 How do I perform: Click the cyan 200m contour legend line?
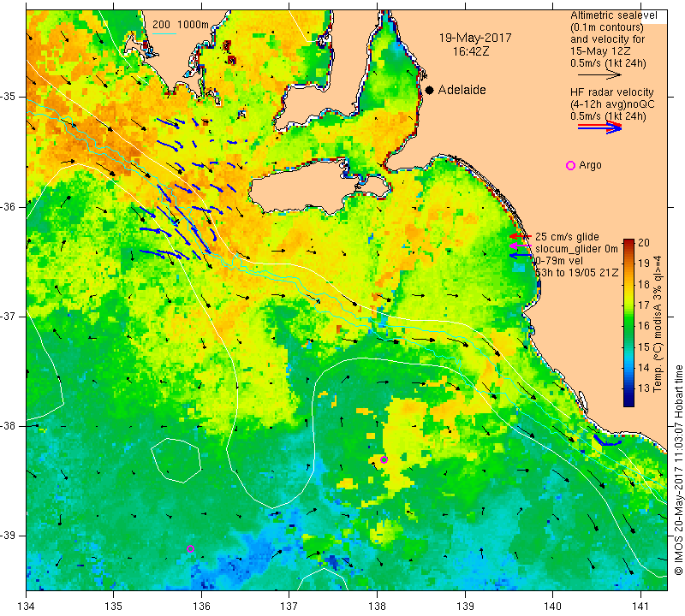click(164, 34)
